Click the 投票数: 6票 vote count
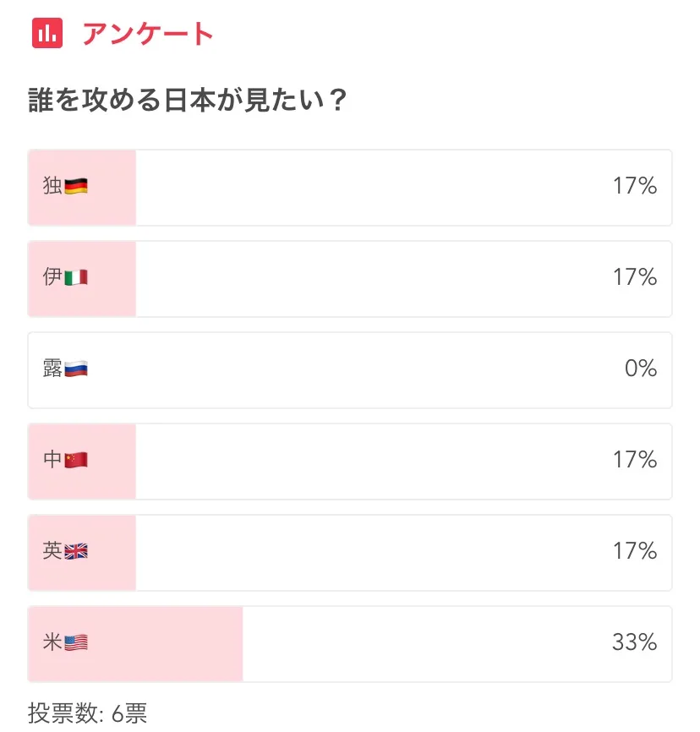 click(x=88, y=713)
